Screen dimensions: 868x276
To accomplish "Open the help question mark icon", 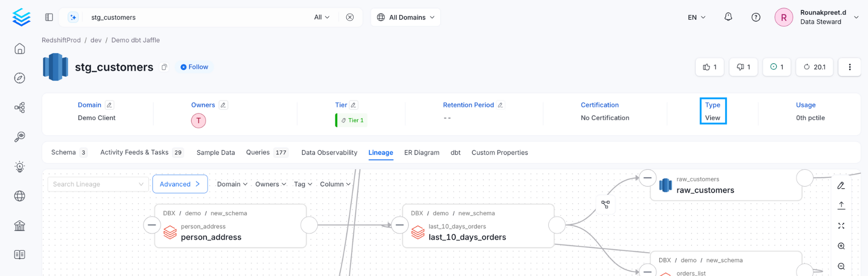I will point(756,17).
